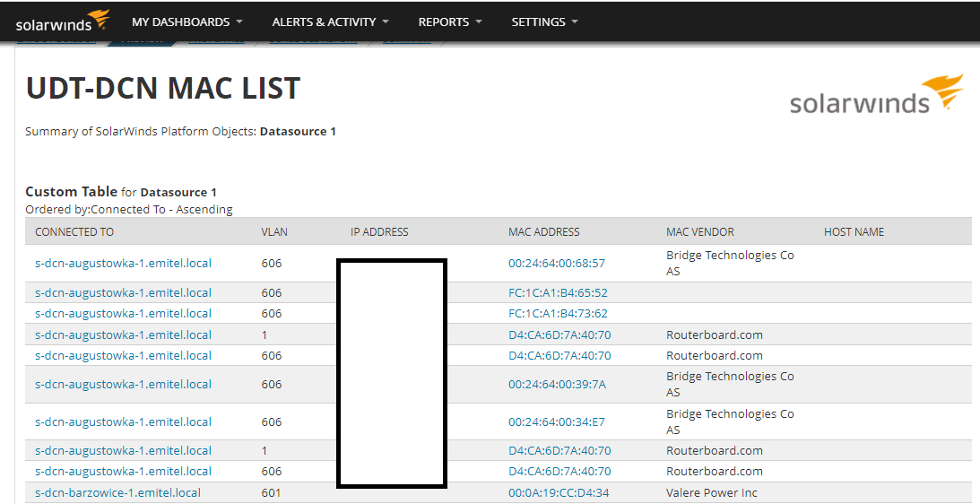
Task: Open s-dcn-augustowka-1 link in 00:24:64:00:68:57 row
Action: [x=123, y=264]
